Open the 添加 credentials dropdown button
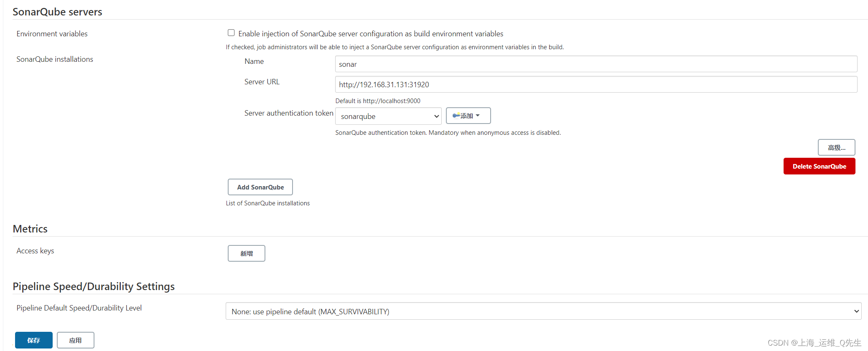The height and width of the screenshot is (351, 868). coord(468,116)
